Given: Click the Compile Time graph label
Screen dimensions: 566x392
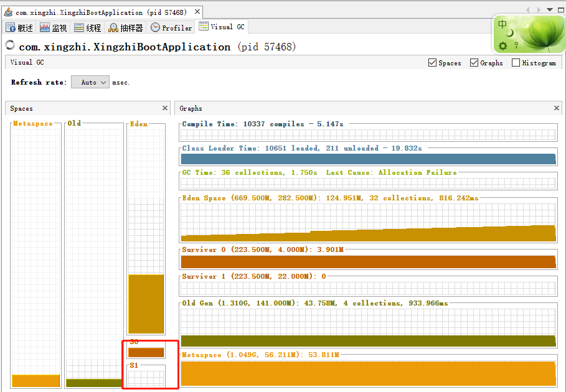Looking at the screenshot, I should (x=263, y=124).
